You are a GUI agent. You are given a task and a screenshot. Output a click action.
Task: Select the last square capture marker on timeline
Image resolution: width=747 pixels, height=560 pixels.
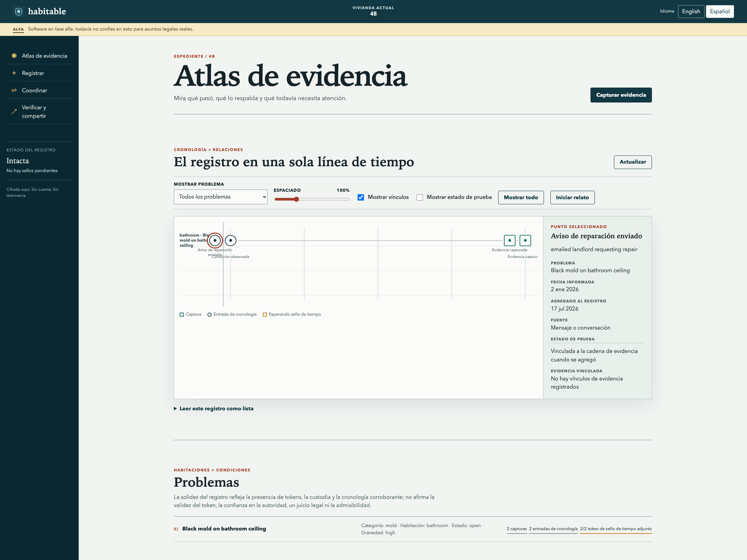525,240
